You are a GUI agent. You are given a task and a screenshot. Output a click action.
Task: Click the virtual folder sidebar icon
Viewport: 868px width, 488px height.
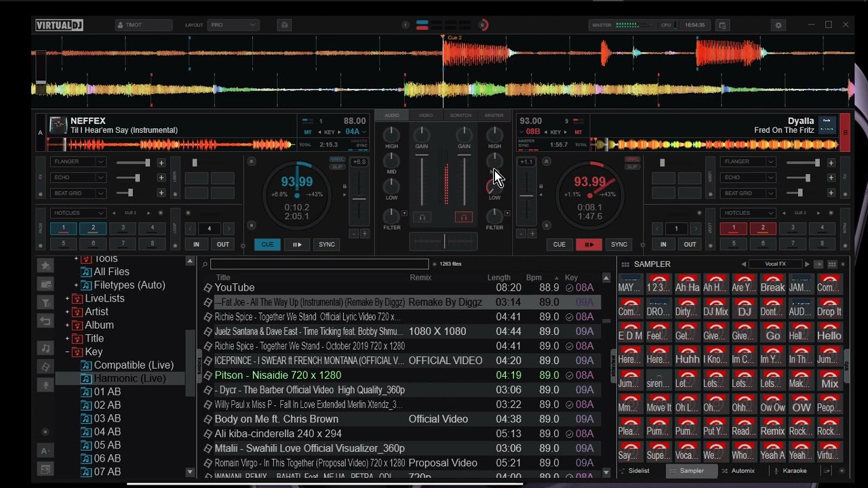point(45,284)
